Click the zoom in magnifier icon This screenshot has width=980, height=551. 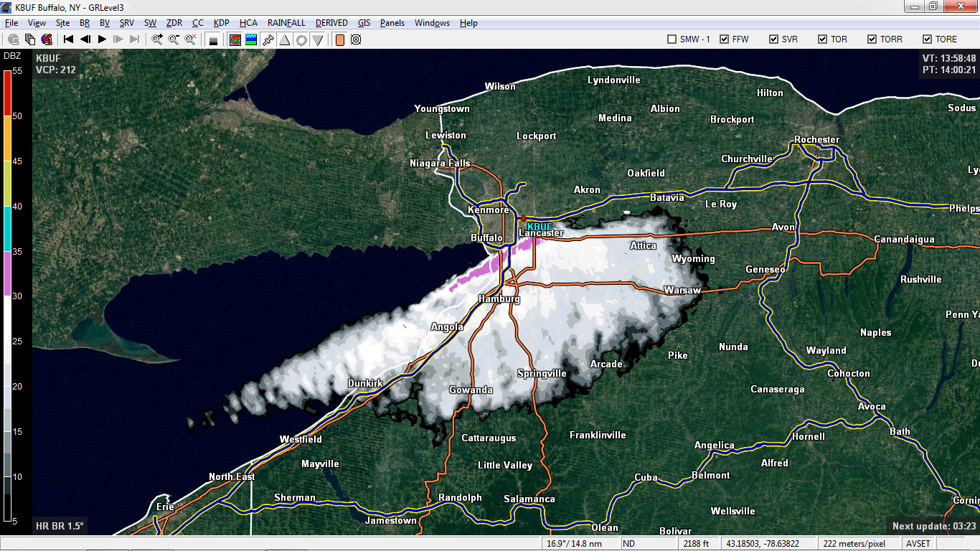point(157,39)
